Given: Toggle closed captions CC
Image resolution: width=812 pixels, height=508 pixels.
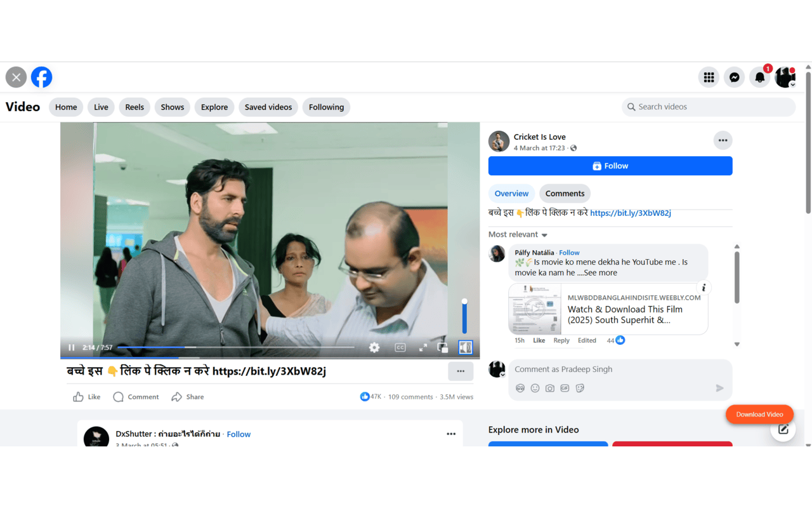Looking at the screenshot, I should tap(400, 347).
